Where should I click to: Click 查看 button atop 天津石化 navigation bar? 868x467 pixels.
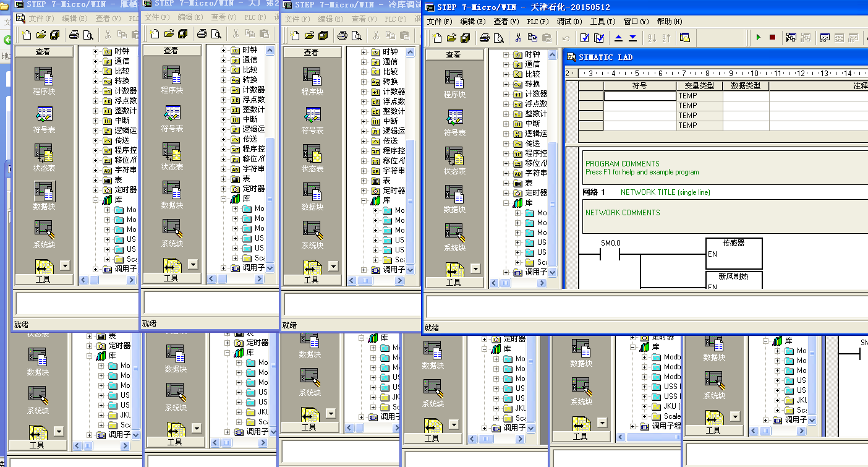tap(454, 55)
